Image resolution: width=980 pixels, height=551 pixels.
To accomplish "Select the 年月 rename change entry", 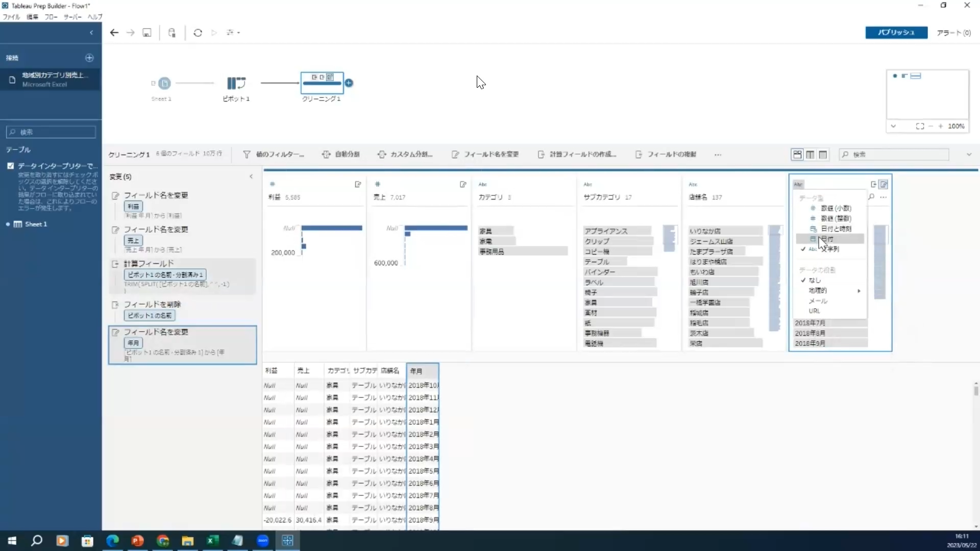I will tap(183, 345).
